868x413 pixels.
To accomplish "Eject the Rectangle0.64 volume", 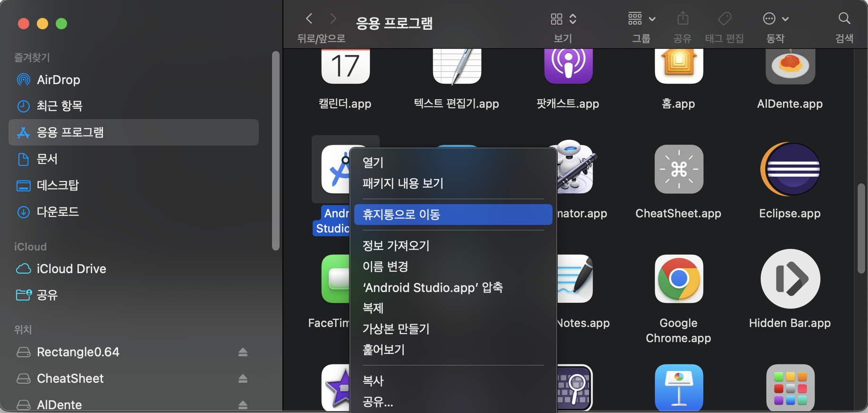I will tap(243, 352).
